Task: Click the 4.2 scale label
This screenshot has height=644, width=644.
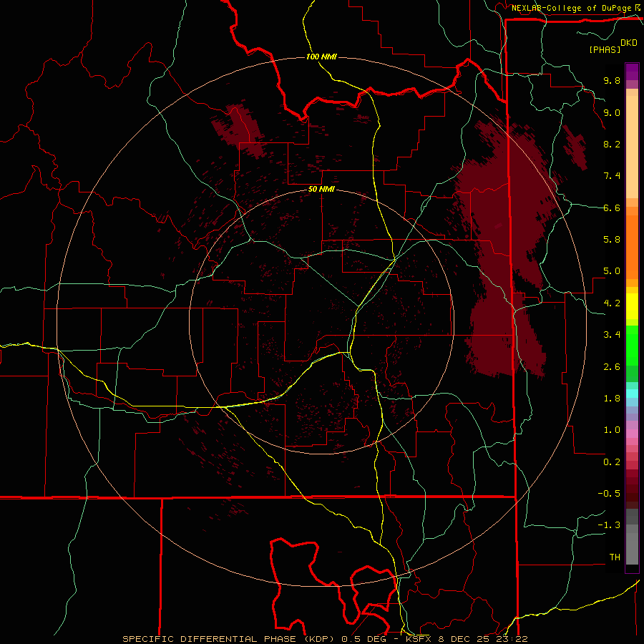Action: tap(612, 303)
